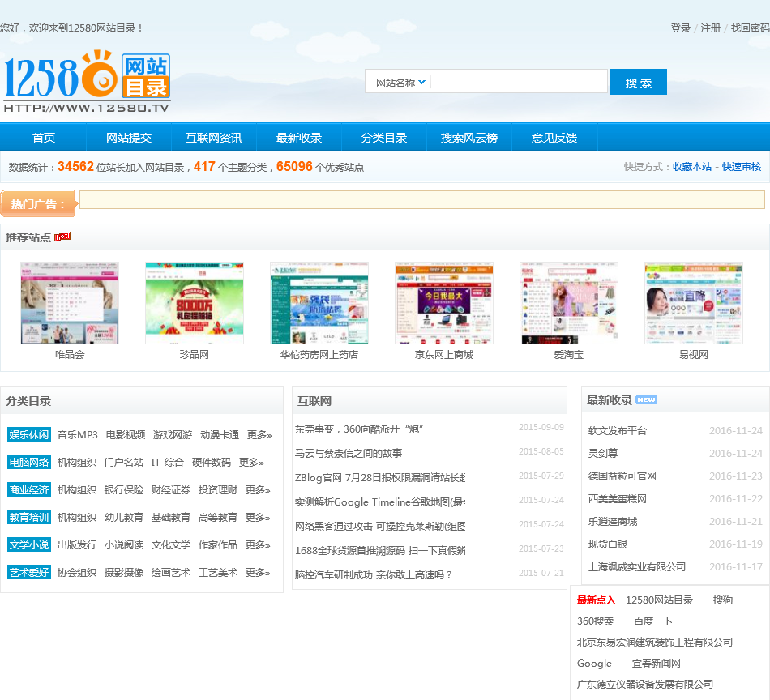Open 软文发布平台 in 最新收录 list
This screenshot has height=700, width=770.
pos(618,431)
